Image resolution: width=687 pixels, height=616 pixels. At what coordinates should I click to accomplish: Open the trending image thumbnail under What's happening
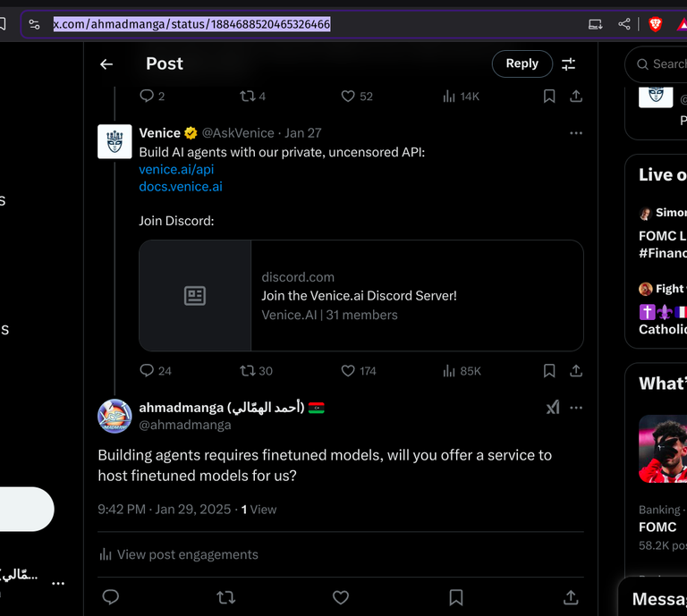tap(663, 449)
